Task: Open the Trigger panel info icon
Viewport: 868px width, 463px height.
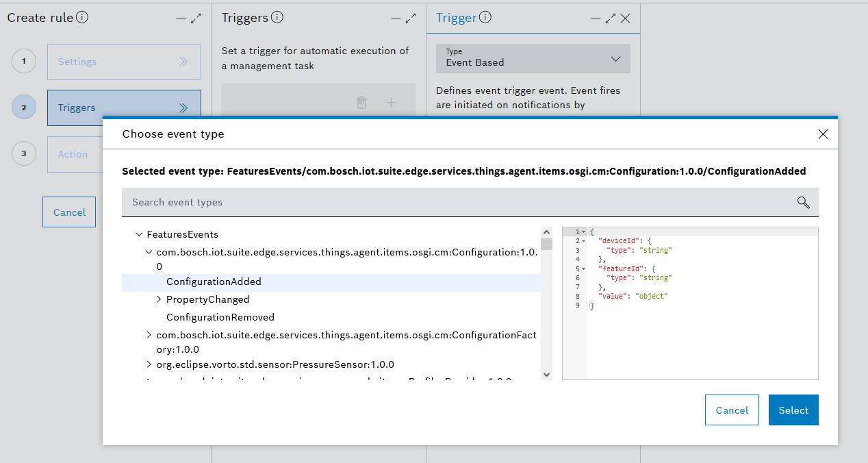Action: [x=485, y=18]
